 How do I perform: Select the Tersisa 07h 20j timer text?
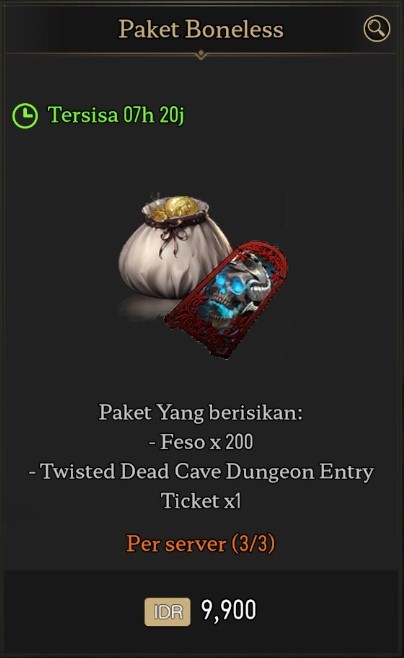click(116, 115)
